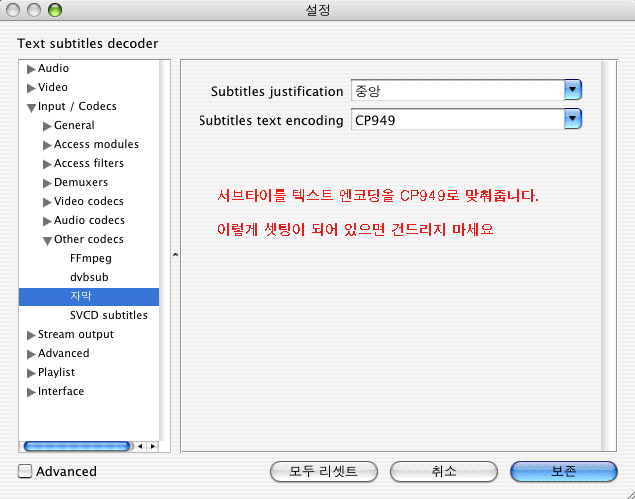This screenshot has height=499, width=635.
Task: Select FFmpeg in the codec list
Action: [91, 258]
